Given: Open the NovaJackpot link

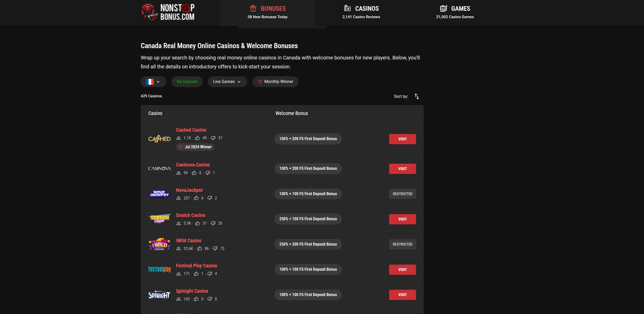Looking at the screenshot, I should coord(189,190).
